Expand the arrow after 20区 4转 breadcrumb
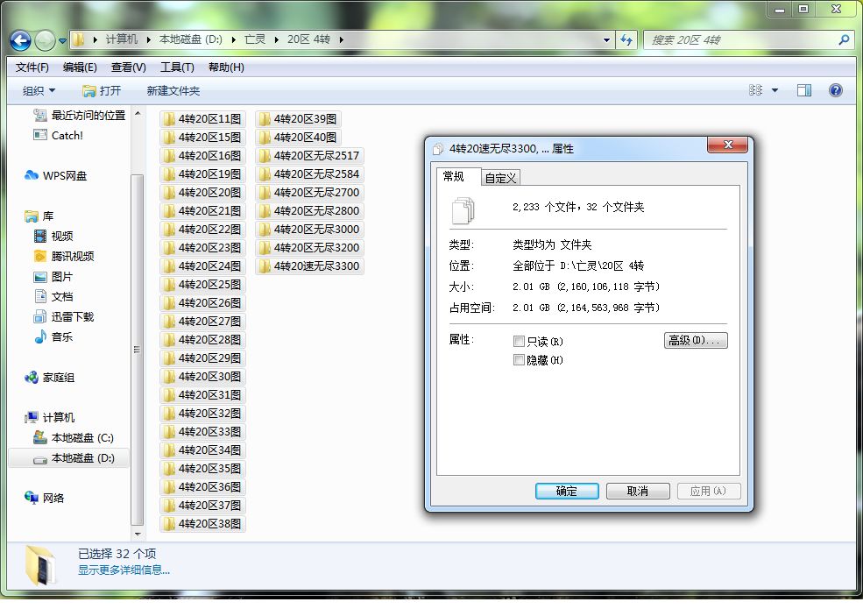 (x=341, y=39)
